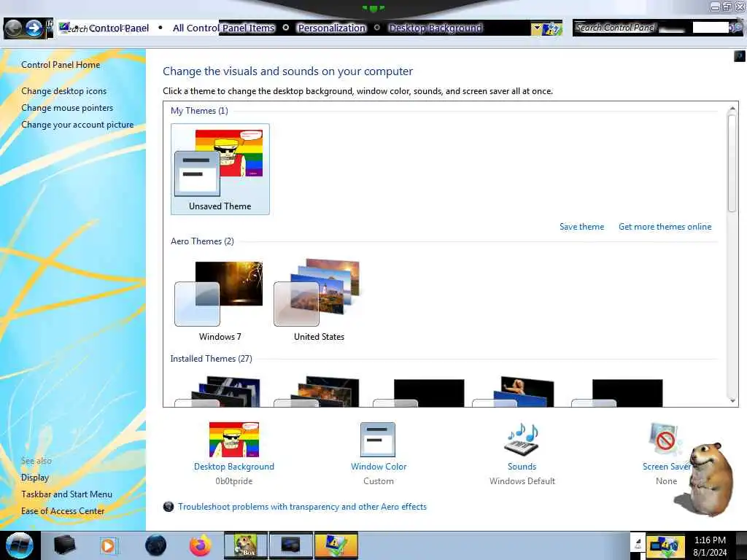Open Taskbar and Start Menu link

pyautogui.click(x=66, y=494)
